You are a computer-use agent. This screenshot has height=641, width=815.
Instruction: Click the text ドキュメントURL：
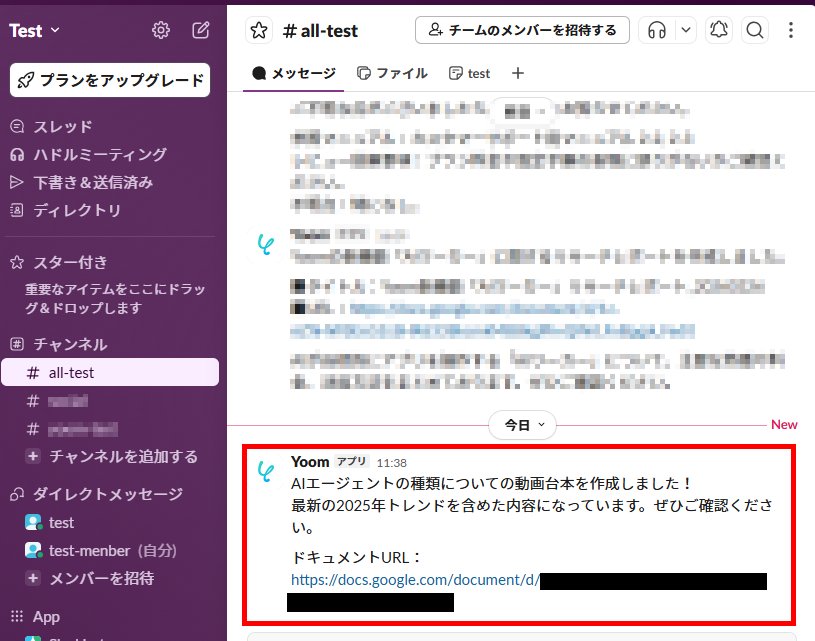pos(357,557)
